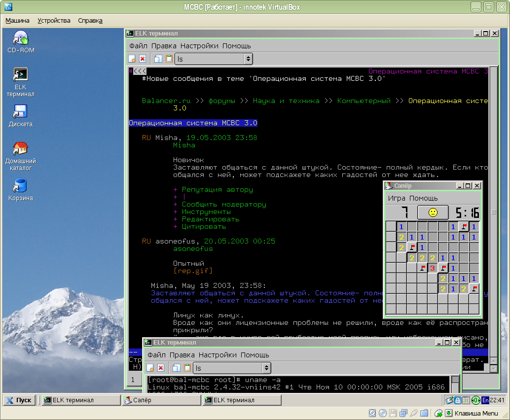Open Помощь menu in Сапёр
The width and height of the screenshot is (510, 420).
424,198
